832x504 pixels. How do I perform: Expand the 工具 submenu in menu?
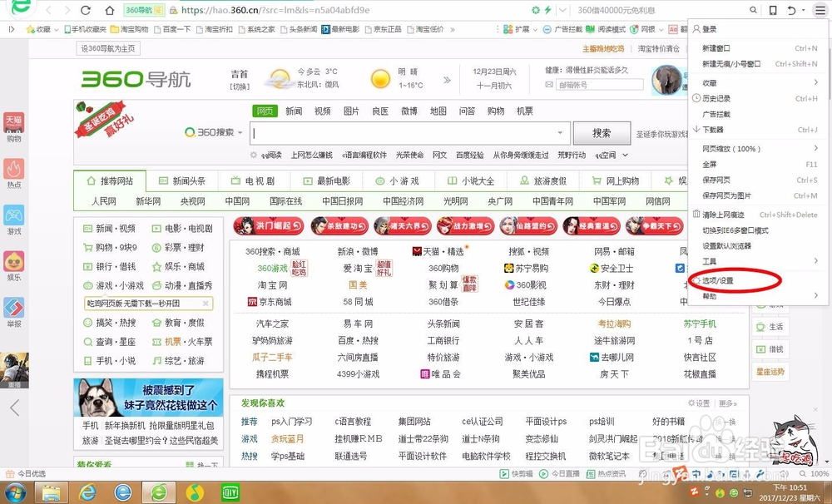coord(815,260)
